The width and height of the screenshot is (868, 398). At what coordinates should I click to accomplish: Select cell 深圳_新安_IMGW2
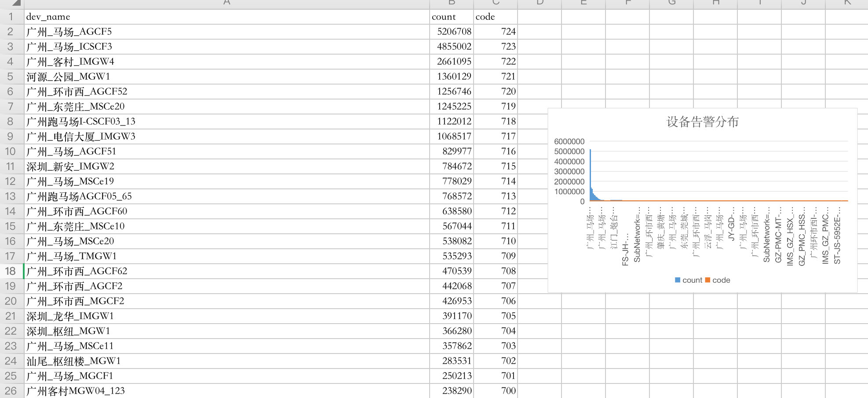[x=227, y=166]
